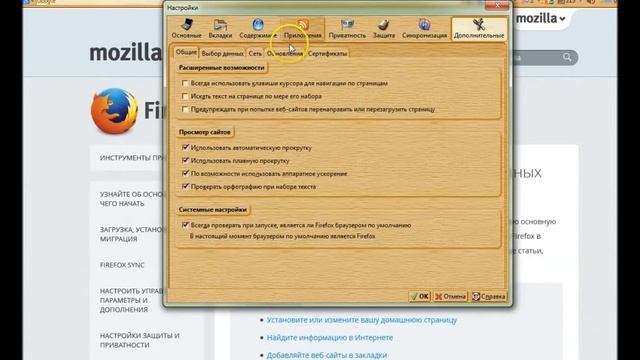The width and height of the screenshot is (640, 360).
Task: Toggle default browser check at startup
Action: [185, 225]
